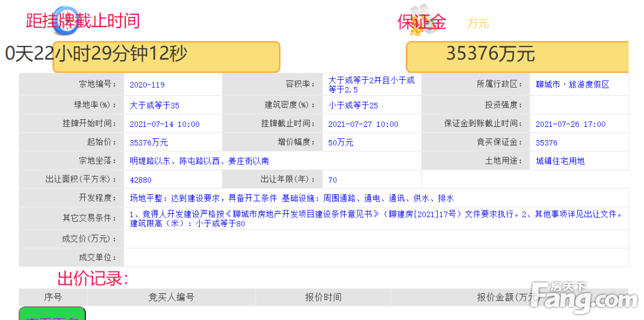This screenshot has width=644, height=320.
Task: Click the district value 聊城市·旅游度假区
Action: pos(572,85)
